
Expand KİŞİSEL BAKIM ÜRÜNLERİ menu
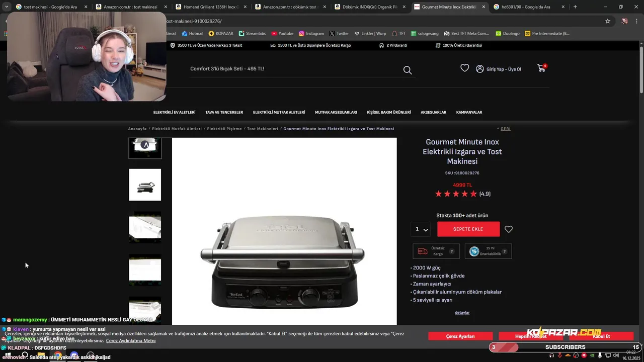pyautogui.click(x=388, y=113)
